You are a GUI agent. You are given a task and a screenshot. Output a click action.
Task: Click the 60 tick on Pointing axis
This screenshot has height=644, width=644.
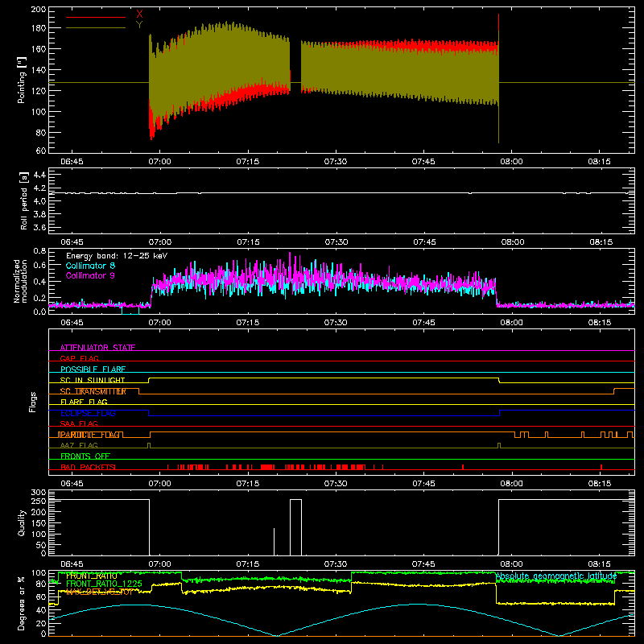[x=41, y=151]
